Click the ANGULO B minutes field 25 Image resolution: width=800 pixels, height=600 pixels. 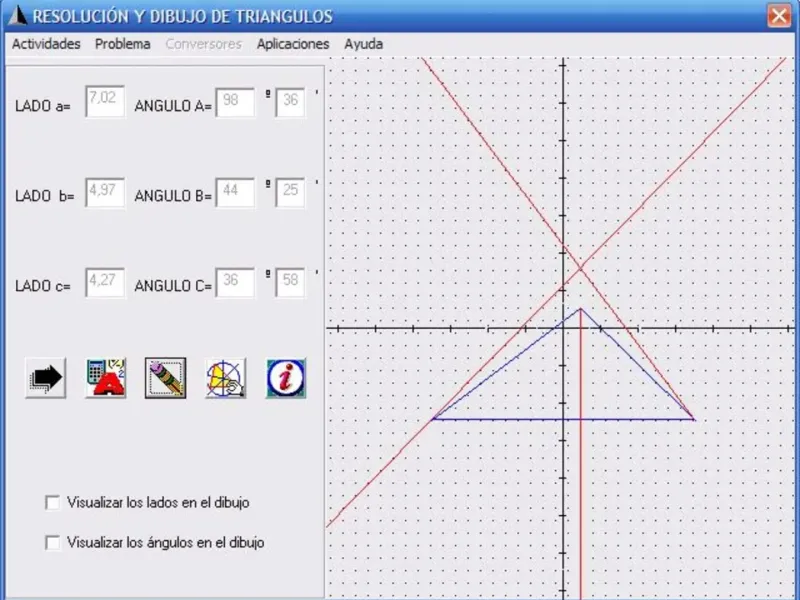tap(290, 192)
